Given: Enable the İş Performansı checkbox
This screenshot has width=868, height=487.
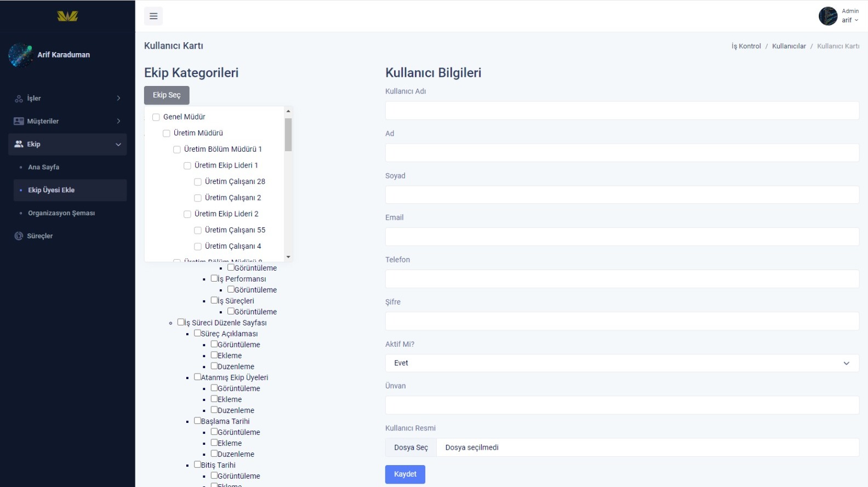Looking at the screenshot, I should pyautogui.click(x=214, y=278).
